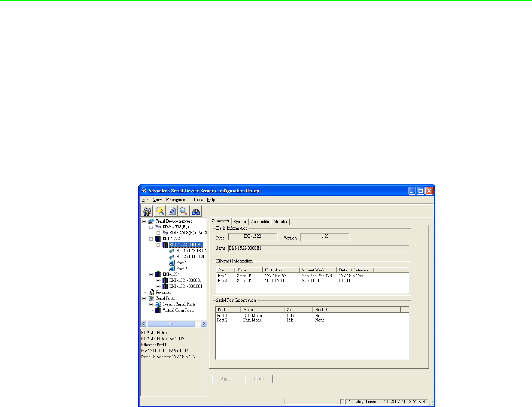Expand the EKI-1524-00C001 device node

pyautogui.click(x=158, y=286)
